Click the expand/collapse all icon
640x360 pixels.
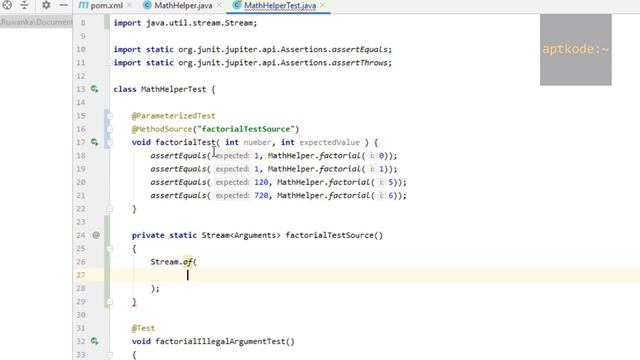24,5
